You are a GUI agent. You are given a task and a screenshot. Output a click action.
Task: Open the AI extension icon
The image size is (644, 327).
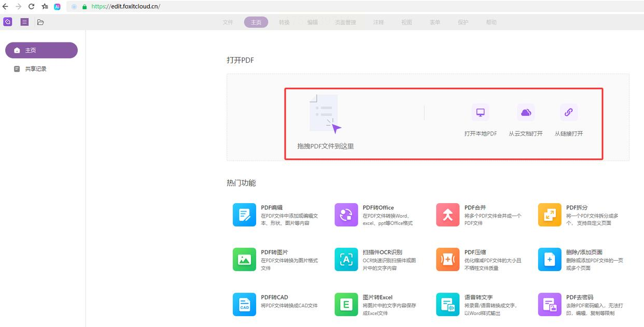pos(57,7)
